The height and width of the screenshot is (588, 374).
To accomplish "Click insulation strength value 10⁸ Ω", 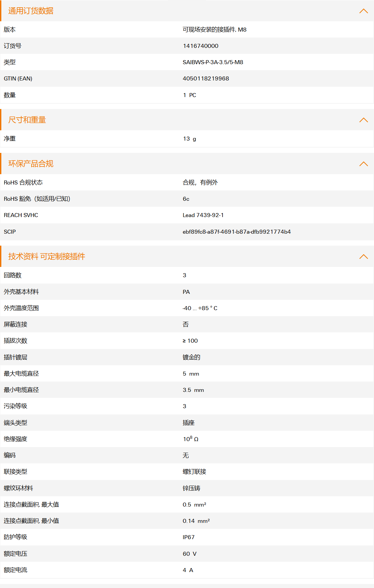I will [191, 439].
